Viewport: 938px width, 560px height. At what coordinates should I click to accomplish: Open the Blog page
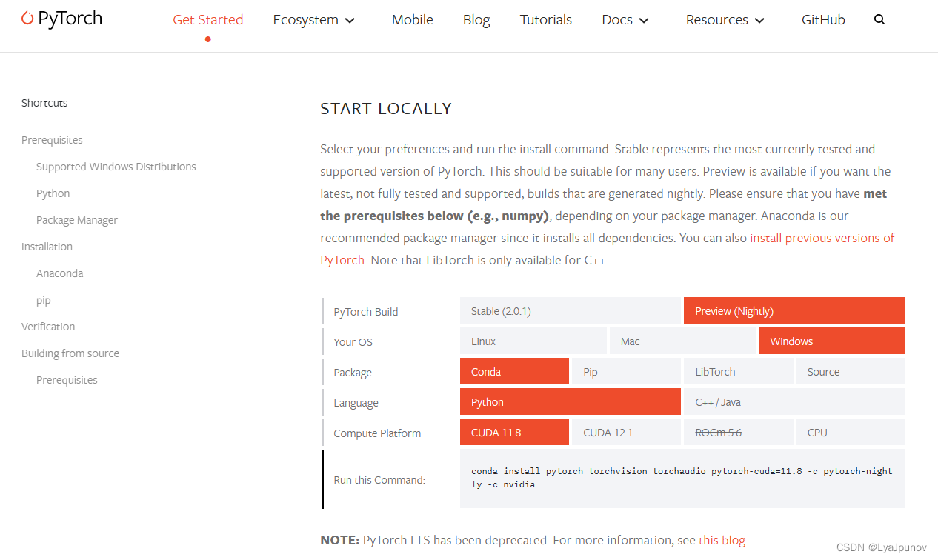coord(476,20)
